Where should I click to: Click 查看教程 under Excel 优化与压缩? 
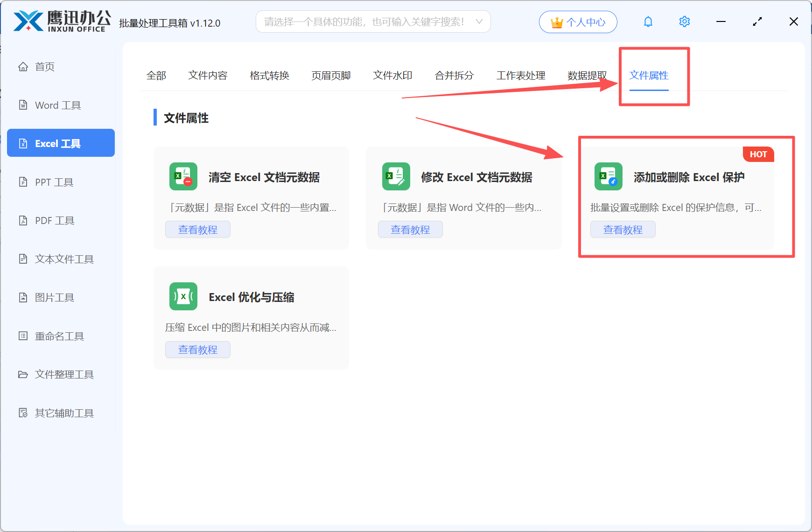(x=197, y=349)
